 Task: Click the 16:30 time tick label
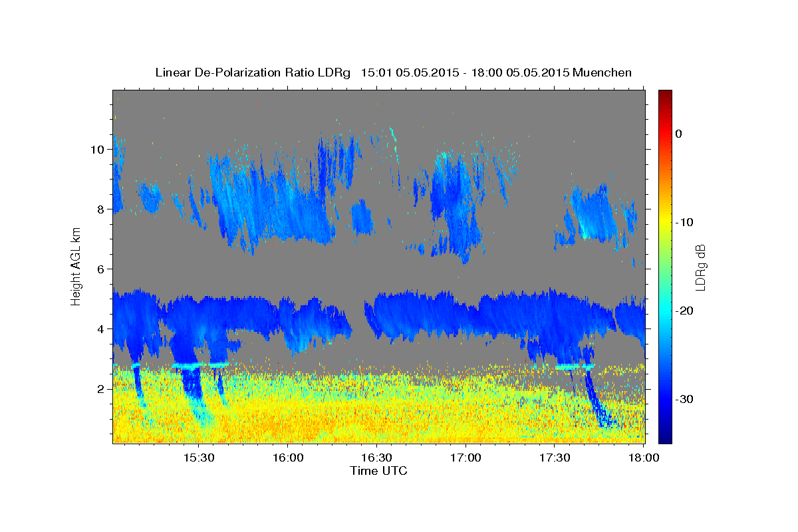tap(376, 458)
